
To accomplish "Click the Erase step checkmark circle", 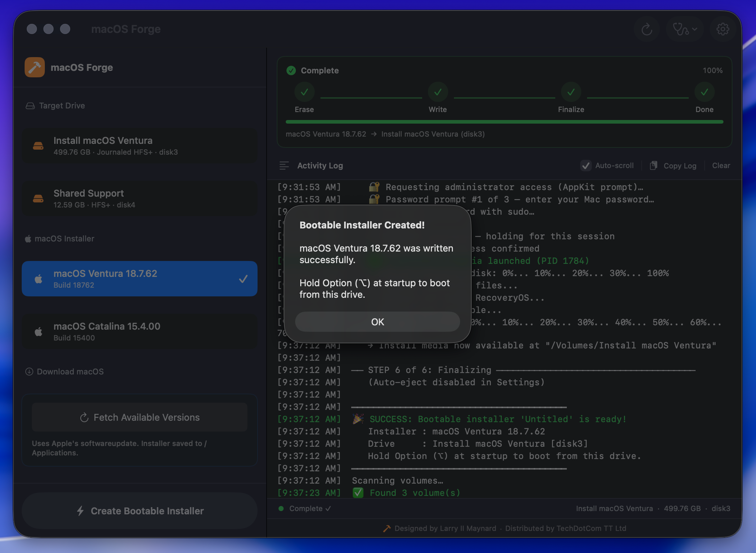I will point(304,92).
